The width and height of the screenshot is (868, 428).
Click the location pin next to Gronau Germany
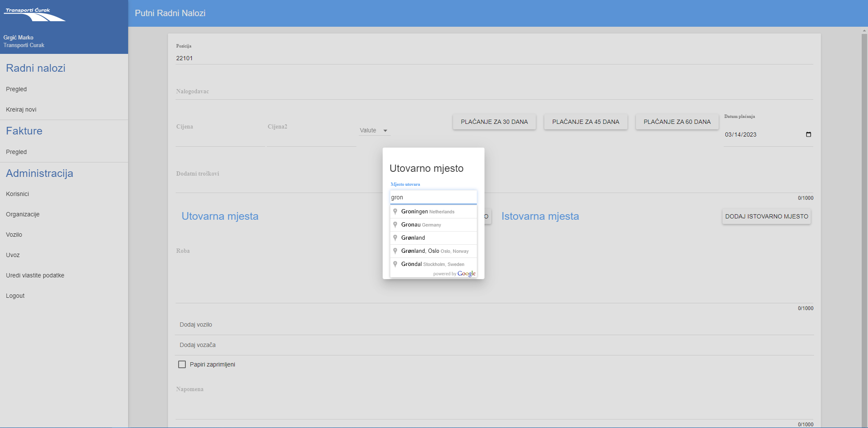click(395, 224)
